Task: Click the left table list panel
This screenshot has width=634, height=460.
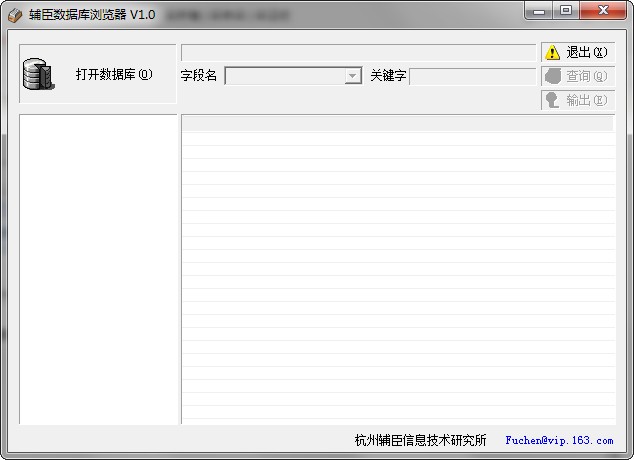Action: 98,269
